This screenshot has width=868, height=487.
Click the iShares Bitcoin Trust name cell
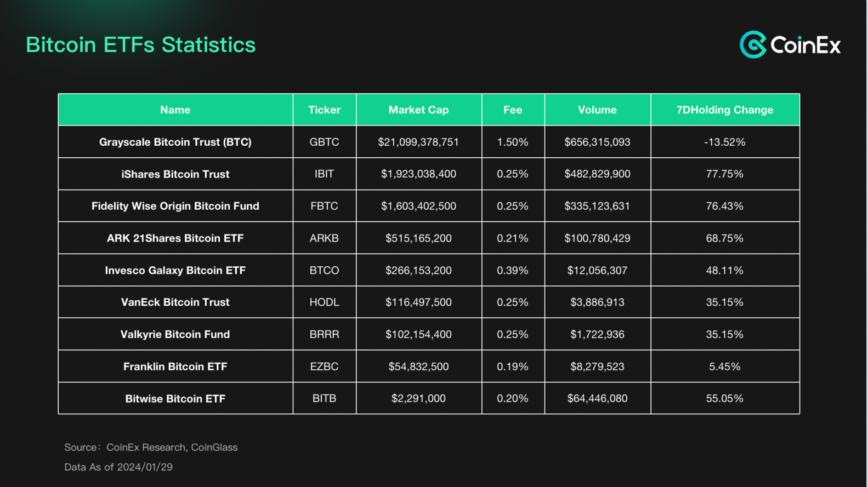tap(175, 174)
